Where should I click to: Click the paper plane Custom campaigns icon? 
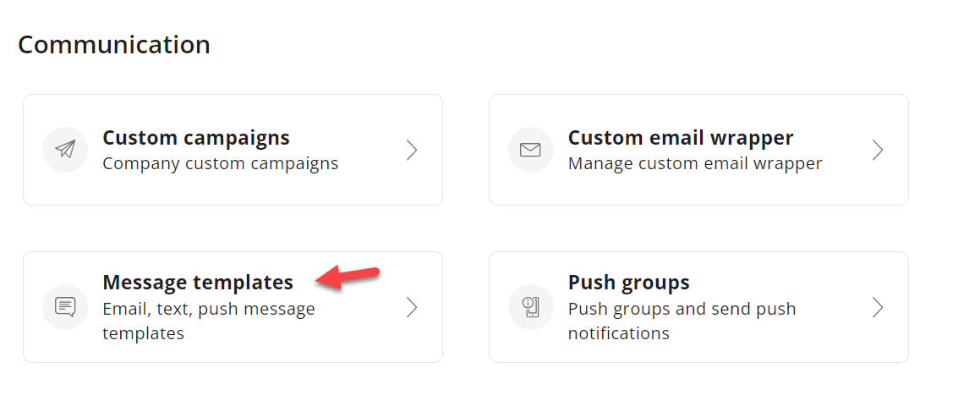[65, 150]
